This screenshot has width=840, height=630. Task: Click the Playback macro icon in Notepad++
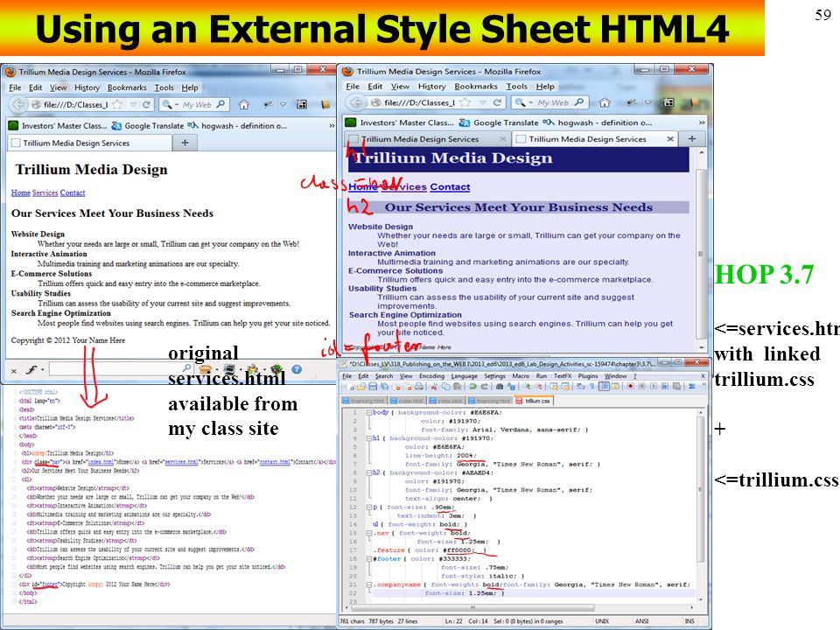[654, 386]
